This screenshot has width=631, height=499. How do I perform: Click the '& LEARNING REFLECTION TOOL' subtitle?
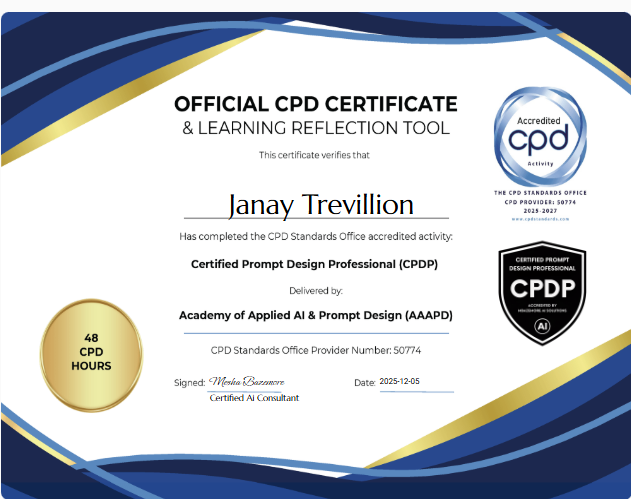tap(316, 128)
